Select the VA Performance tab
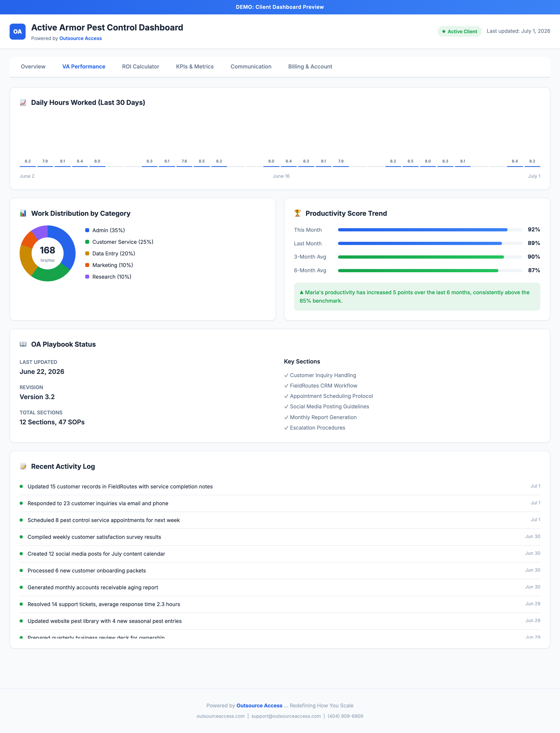This screenshot has width=560, height=733. point(84,66)
